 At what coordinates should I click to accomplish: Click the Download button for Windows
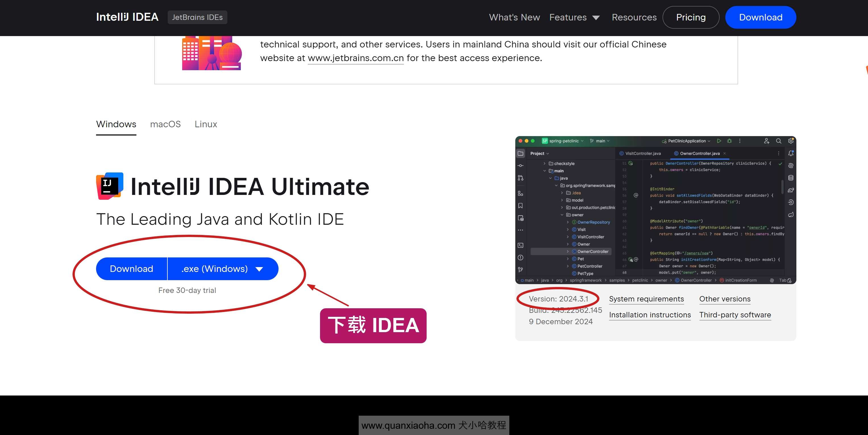[132, 269]
